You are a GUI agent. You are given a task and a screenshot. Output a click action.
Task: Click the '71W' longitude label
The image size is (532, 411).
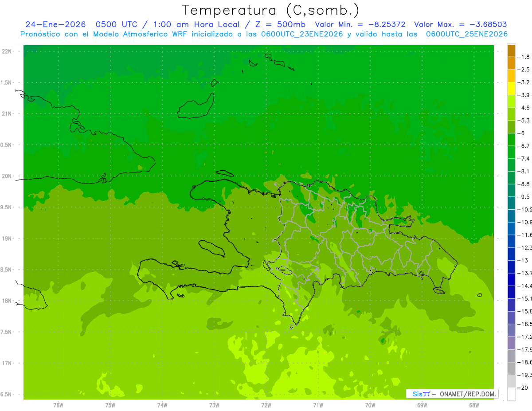(318, 405)
